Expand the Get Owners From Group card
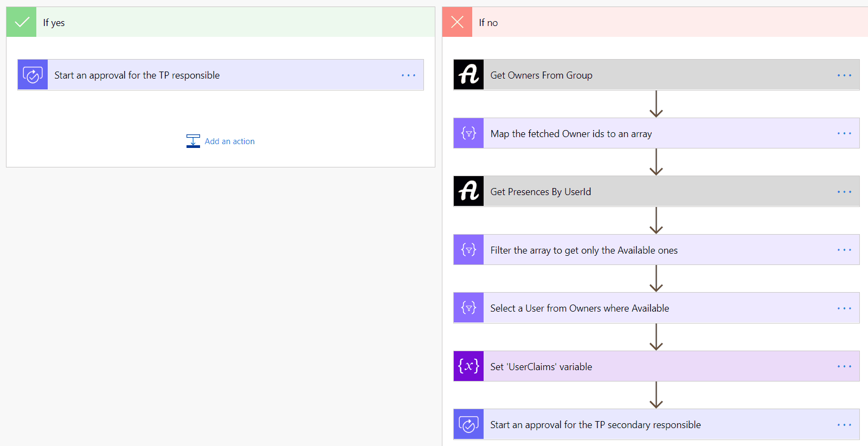This screenshot has width=868, height=446. pos(657,75)
